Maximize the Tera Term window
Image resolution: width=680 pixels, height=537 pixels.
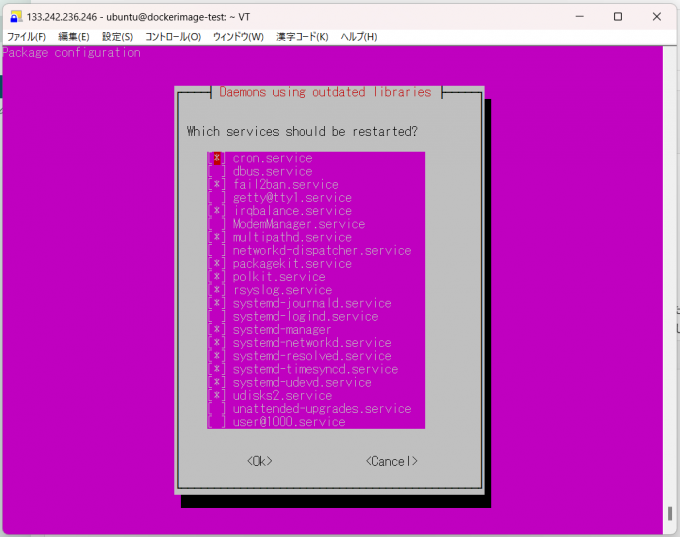click(618, 16)
